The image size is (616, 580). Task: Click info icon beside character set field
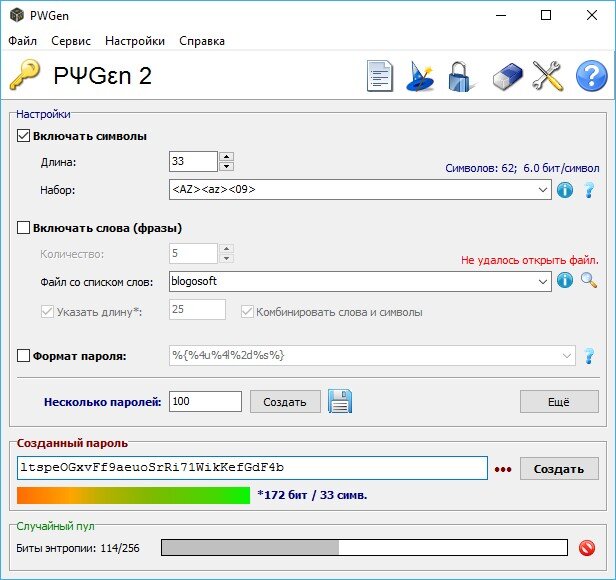click(x=565, y=190)
